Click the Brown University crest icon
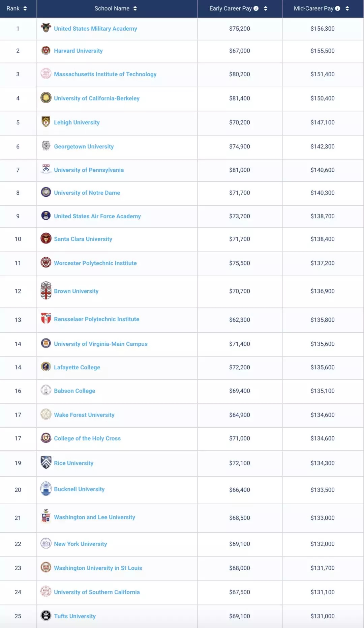 46,290
